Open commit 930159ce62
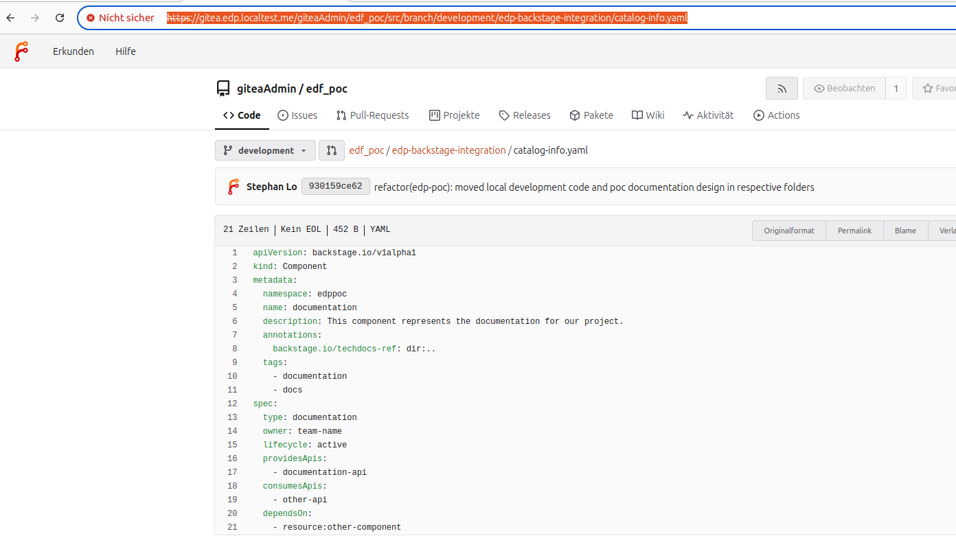This screenshot has height=560, width=956. 336,186
